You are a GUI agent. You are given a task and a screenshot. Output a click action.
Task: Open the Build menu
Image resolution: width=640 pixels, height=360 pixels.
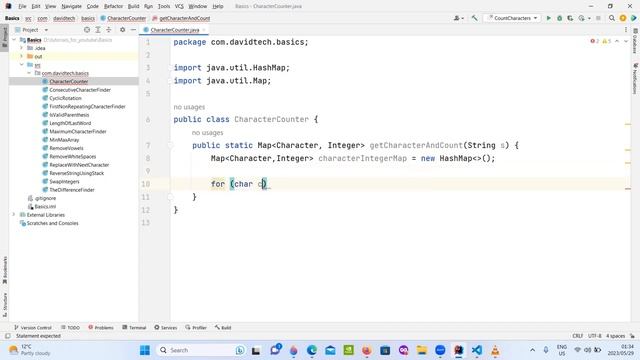tap(133, 6)
